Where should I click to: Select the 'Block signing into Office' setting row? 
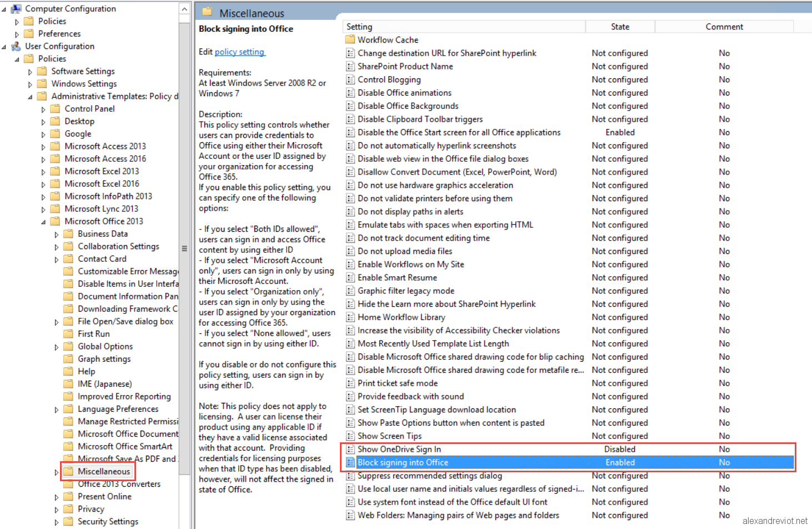tap(569, 462)
